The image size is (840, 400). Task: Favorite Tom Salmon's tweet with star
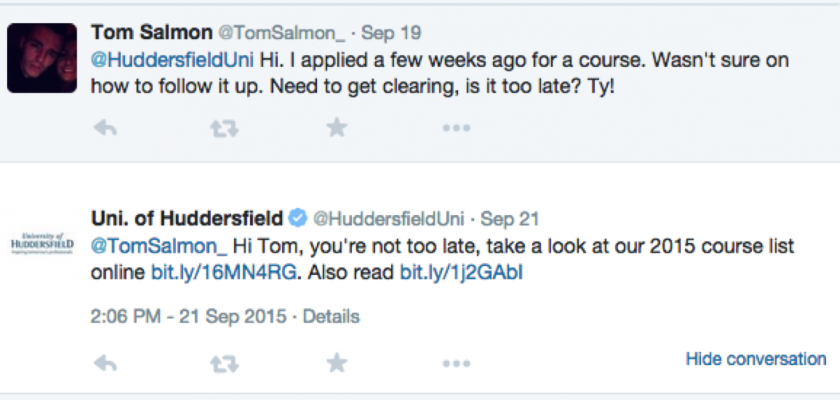click(x=338, y=127)
